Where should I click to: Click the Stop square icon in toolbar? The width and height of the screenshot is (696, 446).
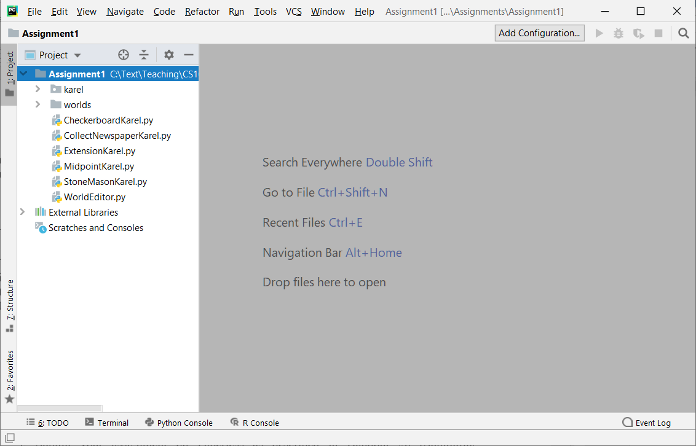point(658,33)
